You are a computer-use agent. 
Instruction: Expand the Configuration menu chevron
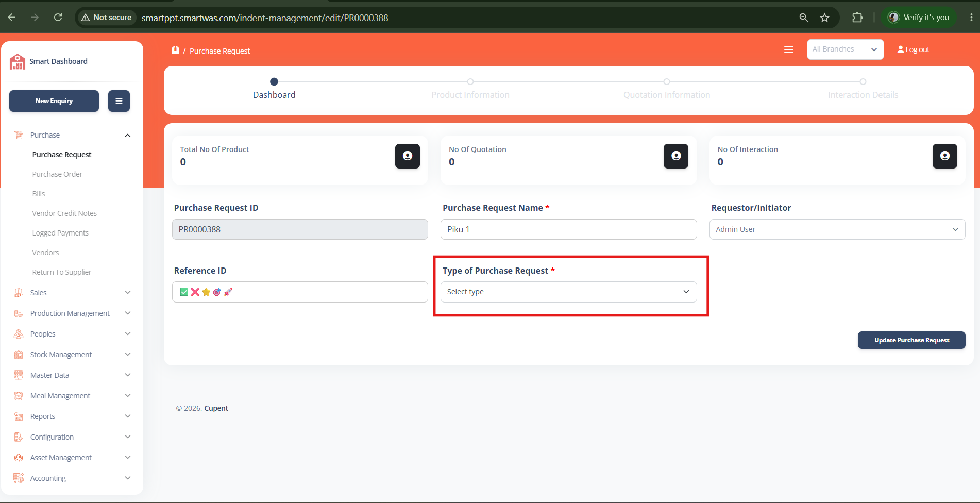[128, 437]
